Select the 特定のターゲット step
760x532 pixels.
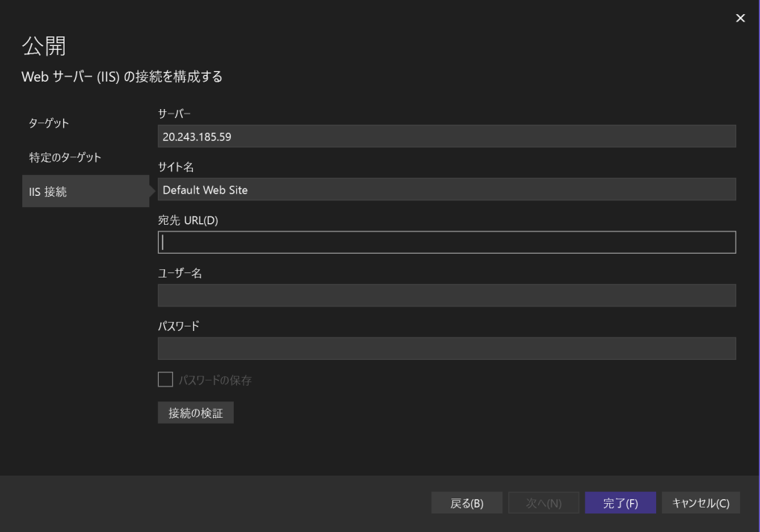click(65, 157)
